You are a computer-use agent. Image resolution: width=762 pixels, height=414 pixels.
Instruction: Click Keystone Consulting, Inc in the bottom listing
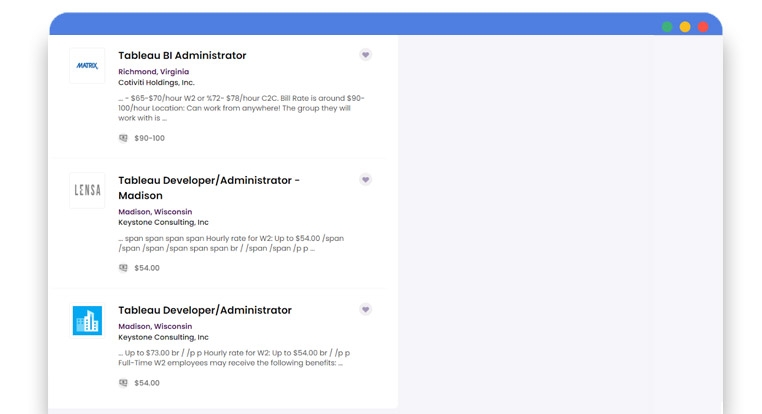(163, 337)
